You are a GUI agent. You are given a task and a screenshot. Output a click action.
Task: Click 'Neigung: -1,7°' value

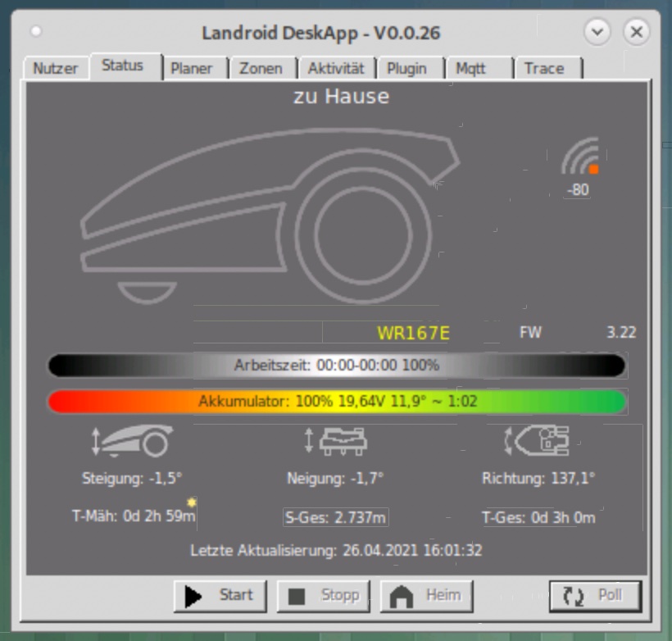pyautogui.click(x=335, y=478)
